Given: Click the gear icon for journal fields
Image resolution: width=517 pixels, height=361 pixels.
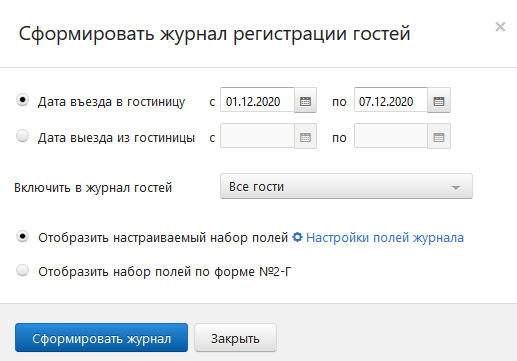Looking at the screenshot, I should point(297,237).
